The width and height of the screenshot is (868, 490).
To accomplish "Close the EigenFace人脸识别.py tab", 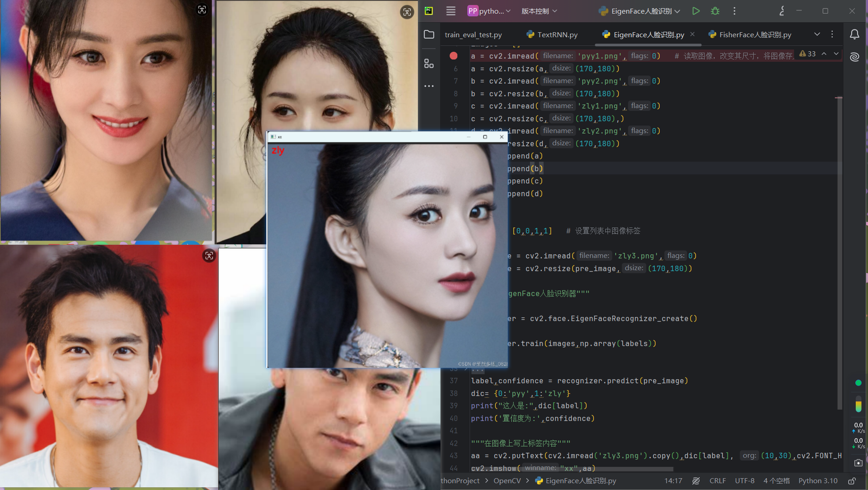I will [692, 34].
